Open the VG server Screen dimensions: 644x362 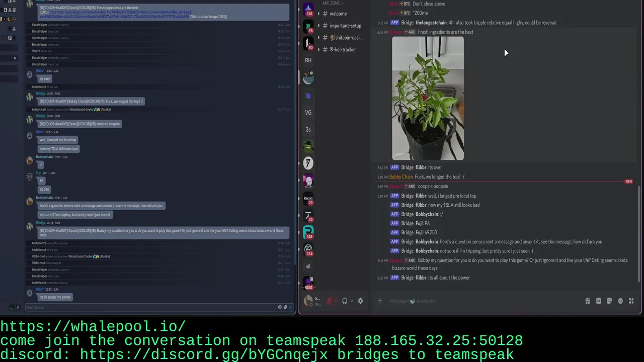coord(308,113)
